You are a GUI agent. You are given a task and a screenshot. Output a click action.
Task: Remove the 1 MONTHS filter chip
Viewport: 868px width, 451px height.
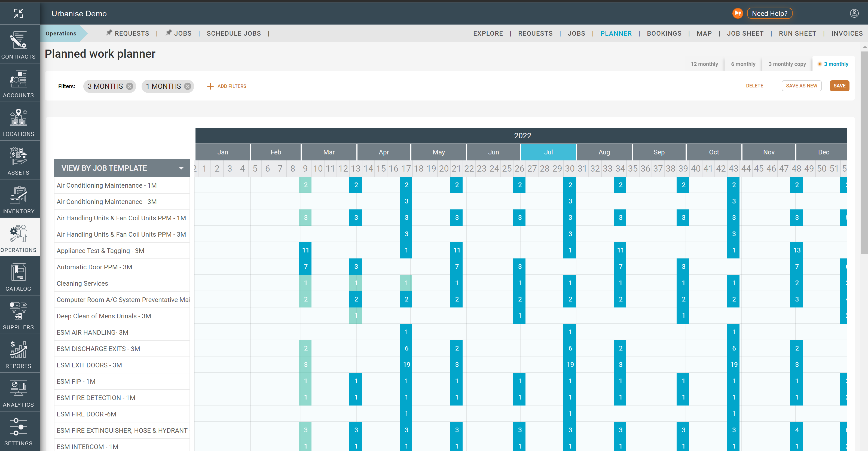point(188,86)
